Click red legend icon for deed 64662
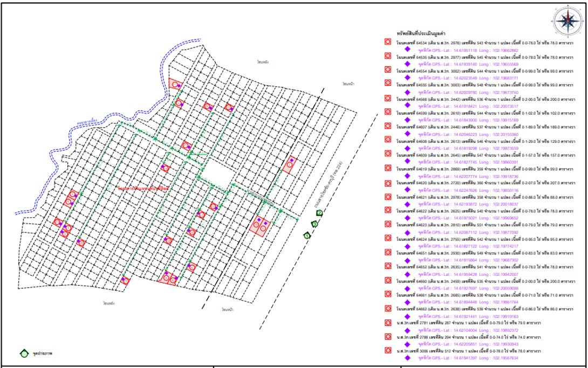This screenshot has height=368, width=588. coord(388,308)
